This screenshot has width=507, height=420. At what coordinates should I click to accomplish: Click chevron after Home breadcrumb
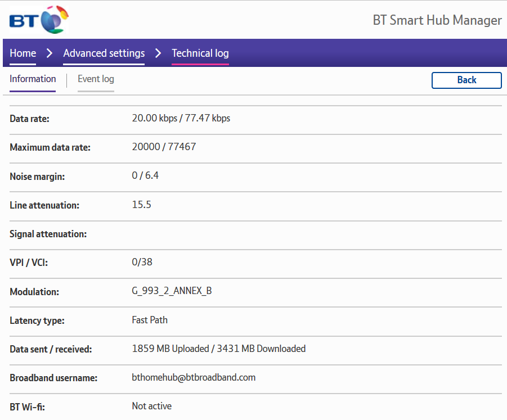(x=50, y=53)
